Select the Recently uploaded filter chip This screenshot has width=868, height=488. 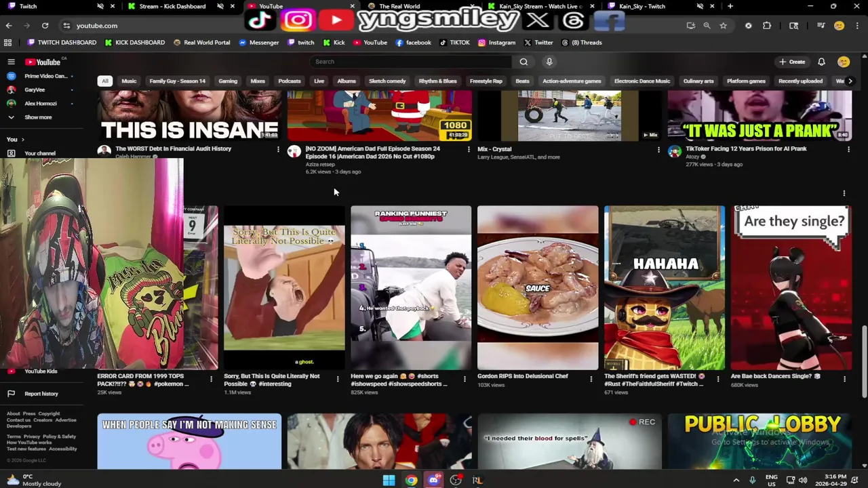tap(800, 81)
